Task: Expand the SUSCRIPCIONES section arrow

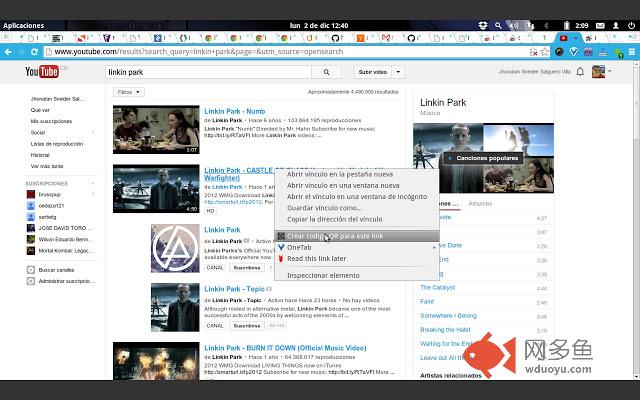Action: point(93,183)
